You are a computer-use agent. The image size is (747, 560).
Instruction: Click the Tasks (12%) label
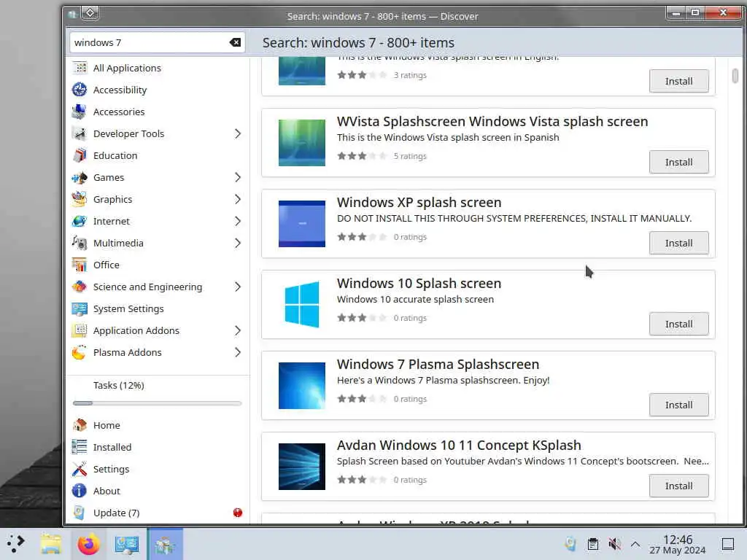(x=119, y=385)
